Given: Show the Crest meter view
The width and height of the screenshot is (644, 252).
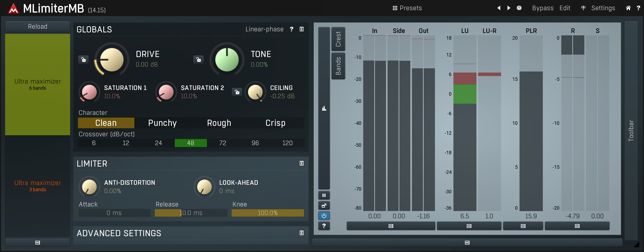Looking at the screenshot, I should pyautogui.click(x=338, y=39).
